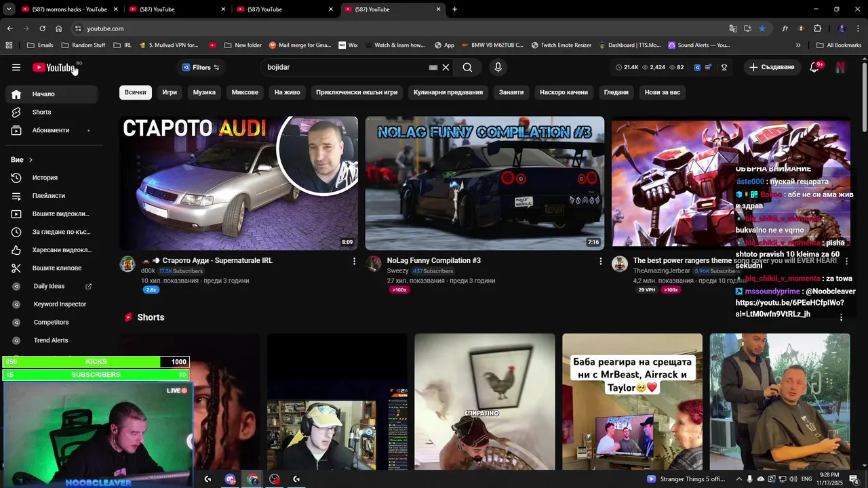Bookmark the page with the star icon
The height and width of the screenshot is (488, 868).
click(762, 28)
